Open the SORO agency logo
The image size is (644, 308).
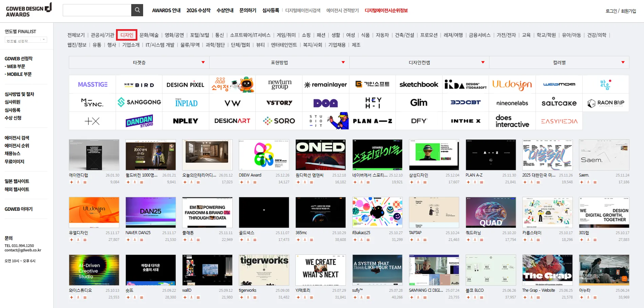click(x=279, y=121)
